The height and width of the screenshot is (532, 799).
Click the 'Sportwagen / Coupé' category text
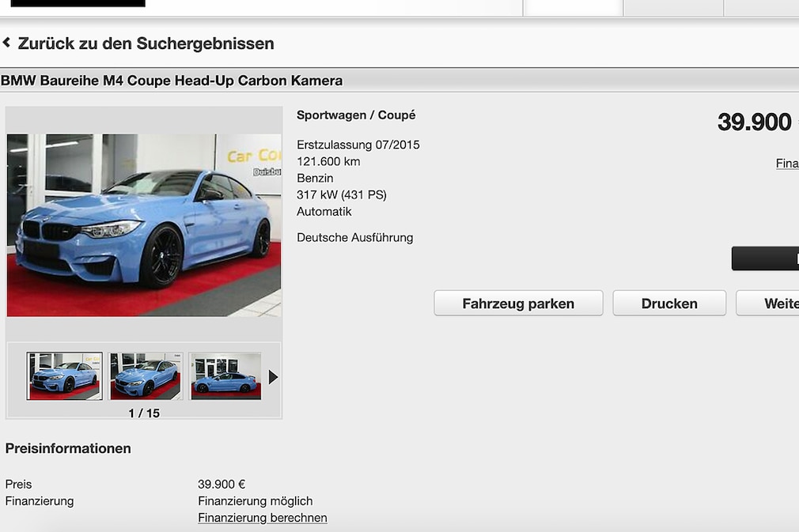point(356,115)
